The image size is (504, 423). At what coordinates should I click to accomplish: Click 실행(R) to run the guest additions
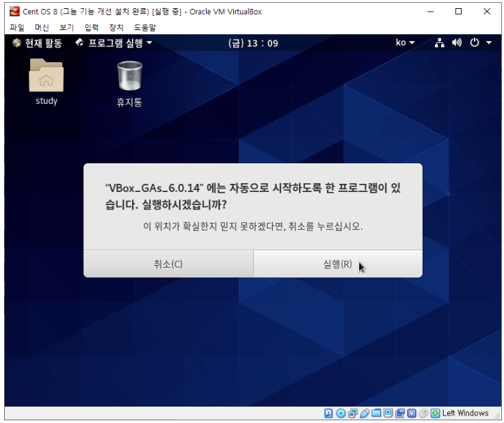(338, 264)
